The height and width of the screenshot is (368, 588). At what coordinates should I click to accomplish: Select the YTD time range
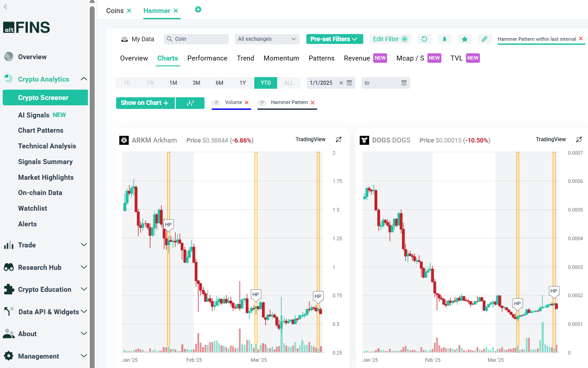coord(266,83)
